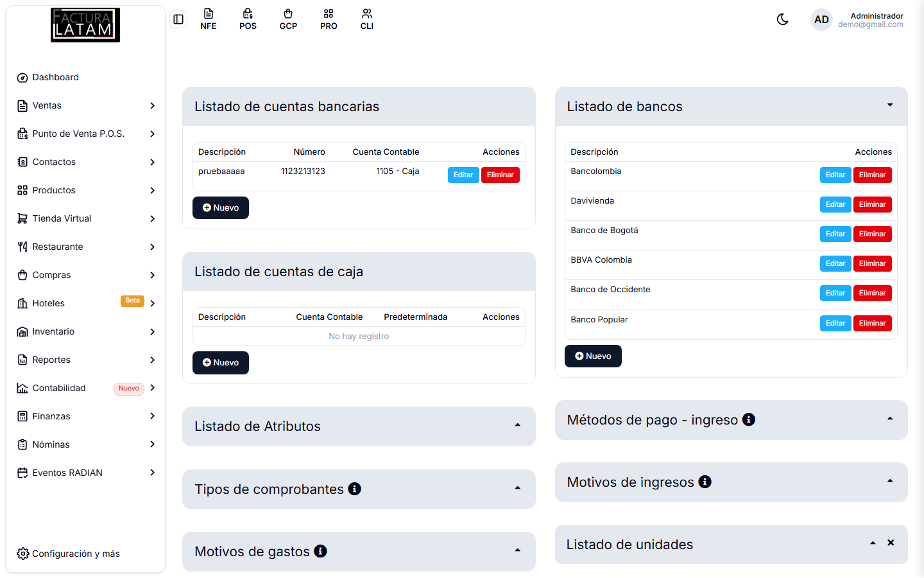Click info icon beside Motivos de ingresos
This screenshot has height=578, width=924.
coord(705,482)
